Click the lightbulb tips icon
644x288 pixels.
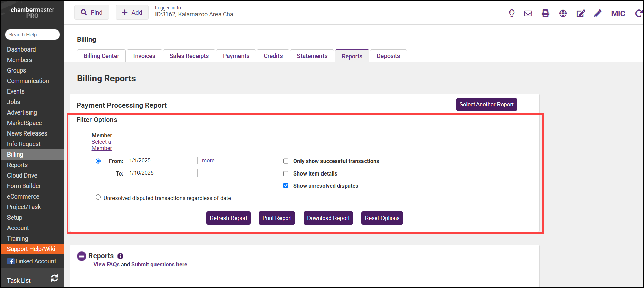(512, 14)
